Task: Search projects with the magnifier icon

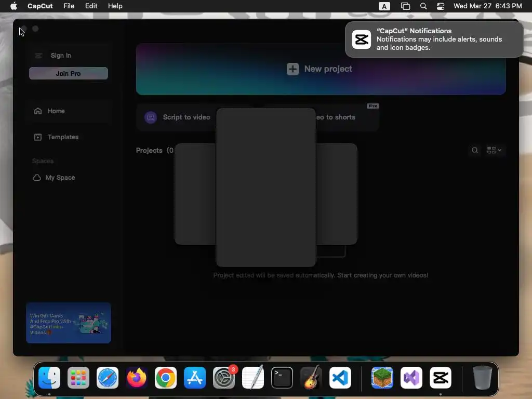Action: coord(475,150)
